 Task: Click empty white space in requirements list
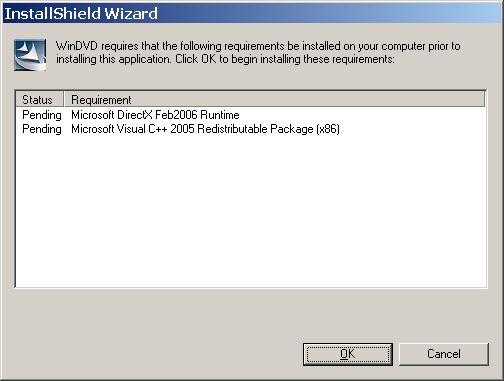pos(251,212)
